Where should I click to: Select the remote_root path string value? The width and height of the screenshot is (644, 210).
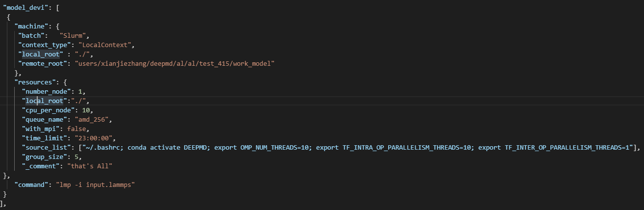point(174,63)
